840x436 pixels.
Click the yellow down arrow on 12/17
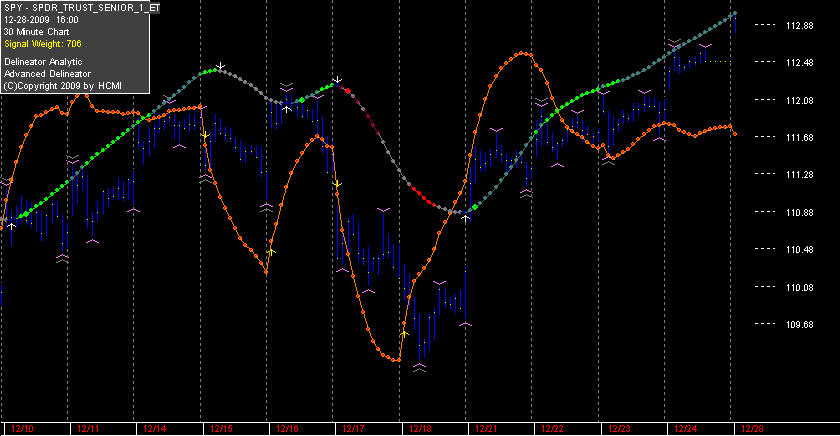click(x=337, y=184)
